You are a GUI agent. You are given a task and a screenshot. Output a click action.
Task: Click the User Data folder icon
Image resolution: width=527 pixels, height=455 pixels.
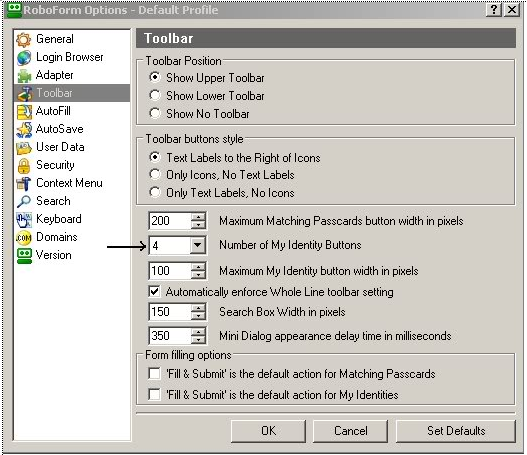(x=24, y=148)
